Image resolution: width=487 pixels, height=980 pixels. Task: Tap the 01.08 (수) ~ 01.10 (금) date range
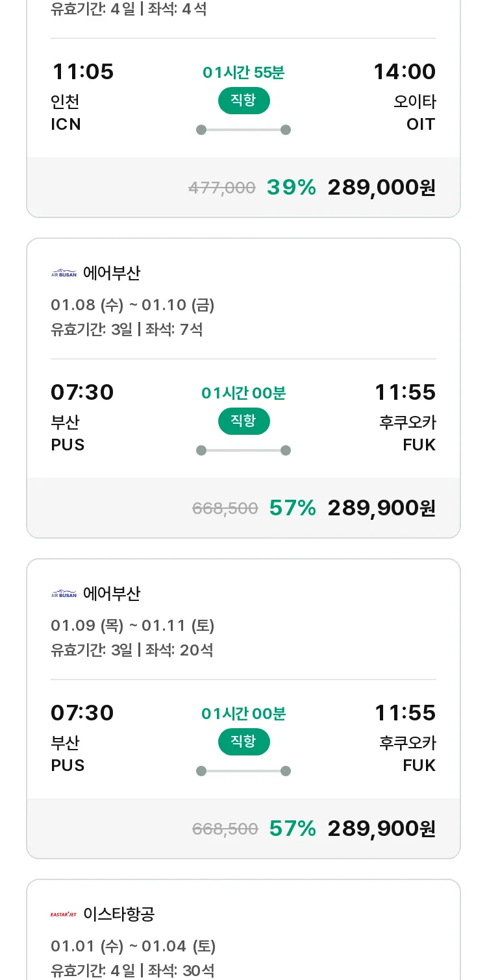(132, 305)
